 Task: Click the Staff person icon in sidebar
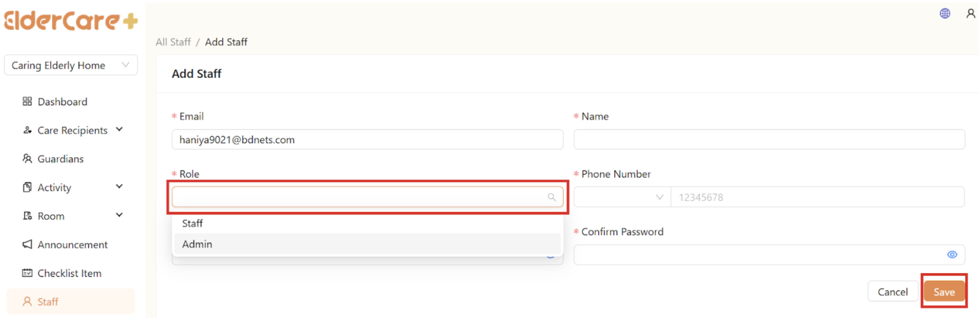(x=27, y=301)
